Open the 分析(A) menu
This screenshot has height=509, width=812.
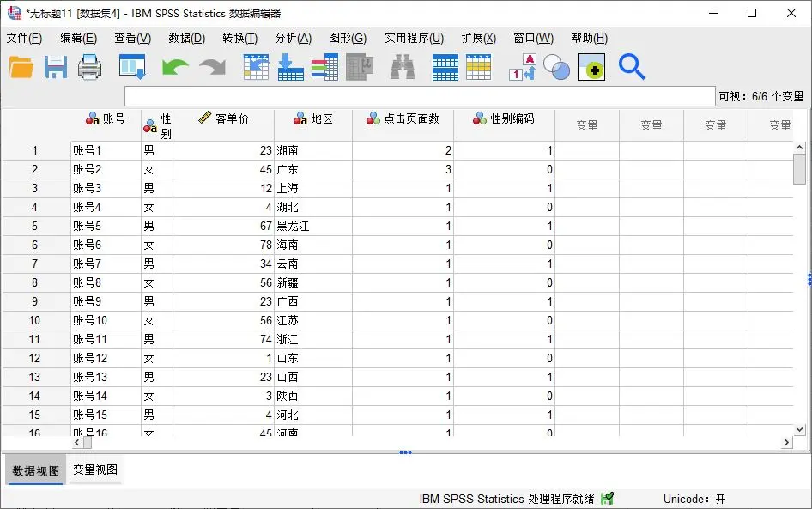pos(293,39)
